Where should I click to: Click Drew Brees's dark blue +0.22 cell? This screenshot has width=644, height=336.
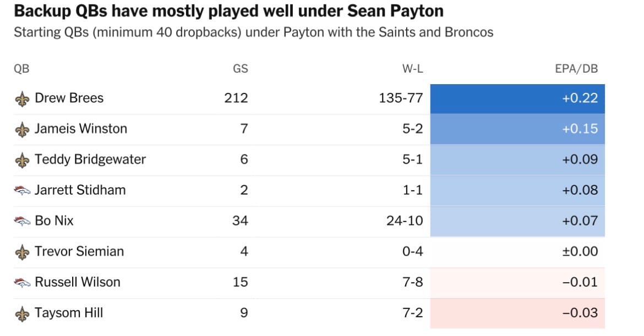click(x=517, y=98)
